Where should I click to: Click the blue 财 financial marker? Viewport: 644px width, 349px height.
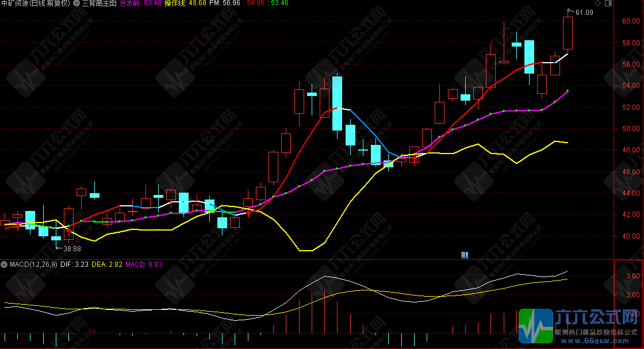[x=465, y=255]
